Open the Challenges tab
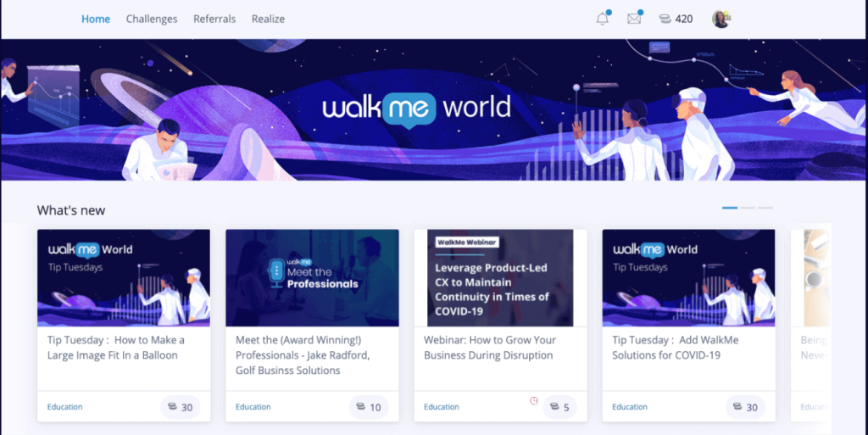Screen dimensions: 868x435 (x=152, y=19)
